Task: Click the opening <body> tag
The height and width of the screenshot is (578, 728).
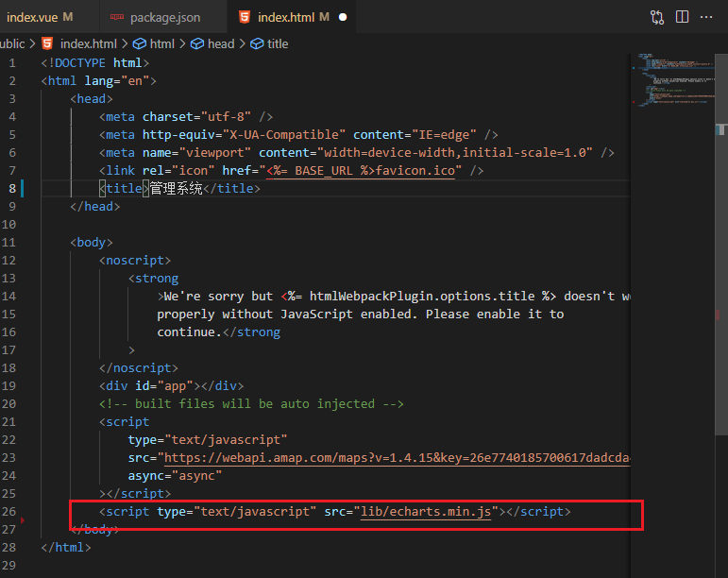Action: (x=92, y=243)
